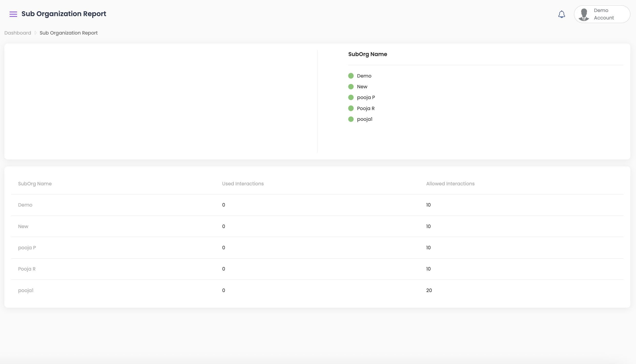Toggle Pooja R legend marker
Image resolution: width=636 pixels, height=364 pixels.
(x=351, y=108)
